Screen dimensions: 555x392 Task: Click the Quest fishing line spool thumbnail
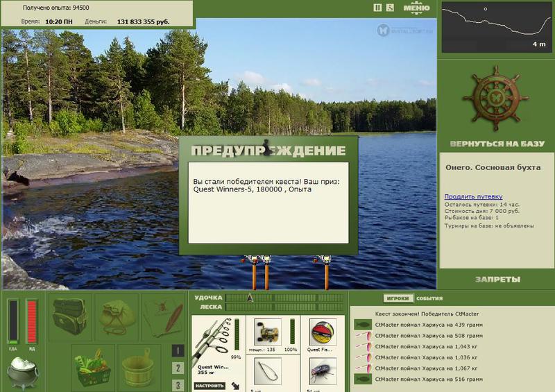pos(323,332)
